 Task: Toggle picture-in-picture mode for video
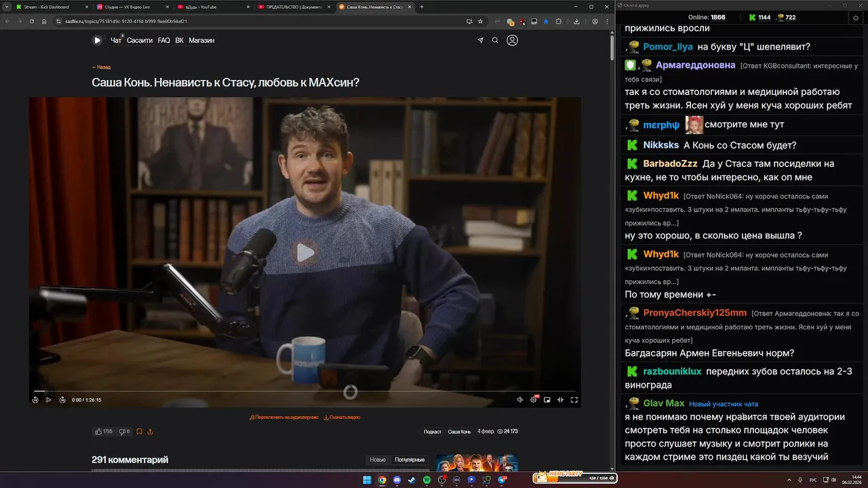(547, 400)
